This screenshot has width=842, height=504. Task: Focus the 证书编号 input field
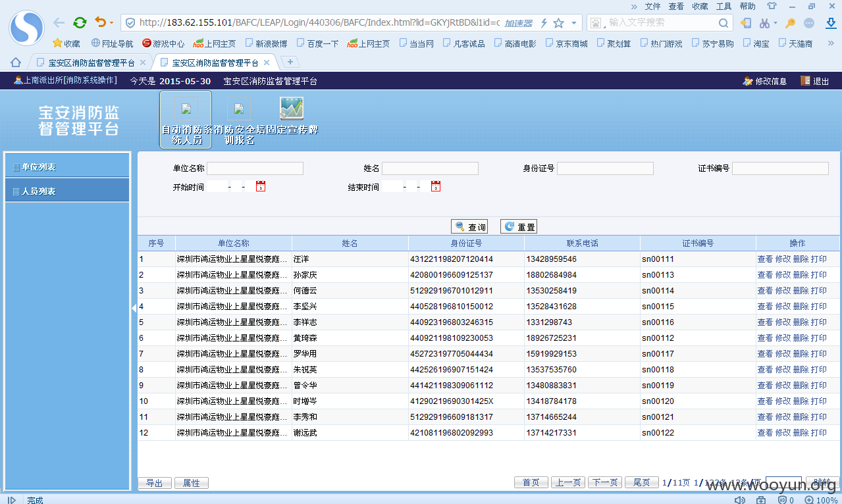(781, 168)
